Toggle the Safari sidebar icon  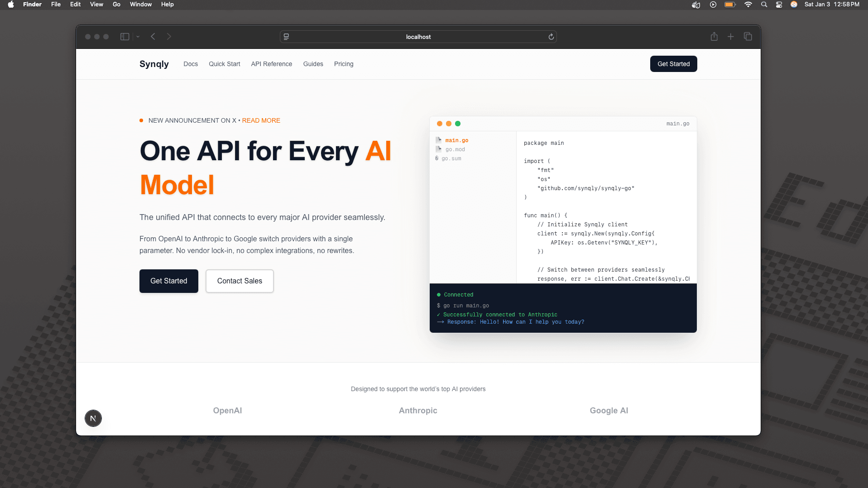point(125,37)
